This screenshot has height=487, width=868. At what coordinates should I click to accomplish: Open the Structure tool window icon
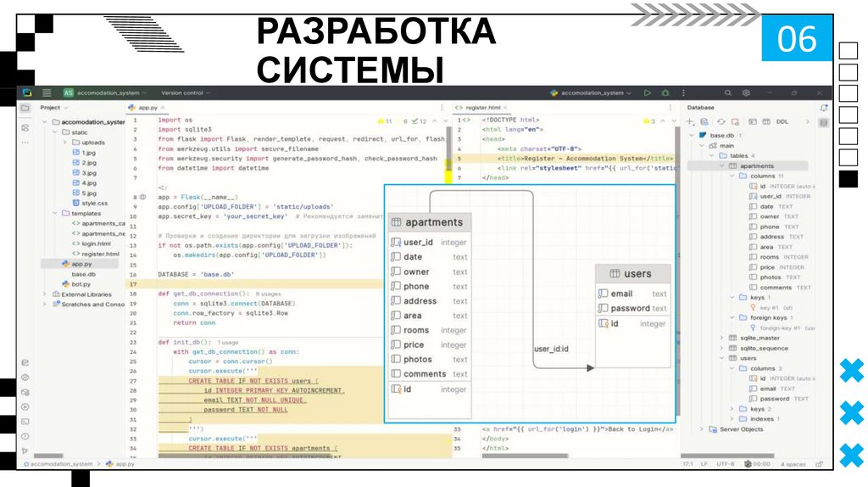point(25,128)
